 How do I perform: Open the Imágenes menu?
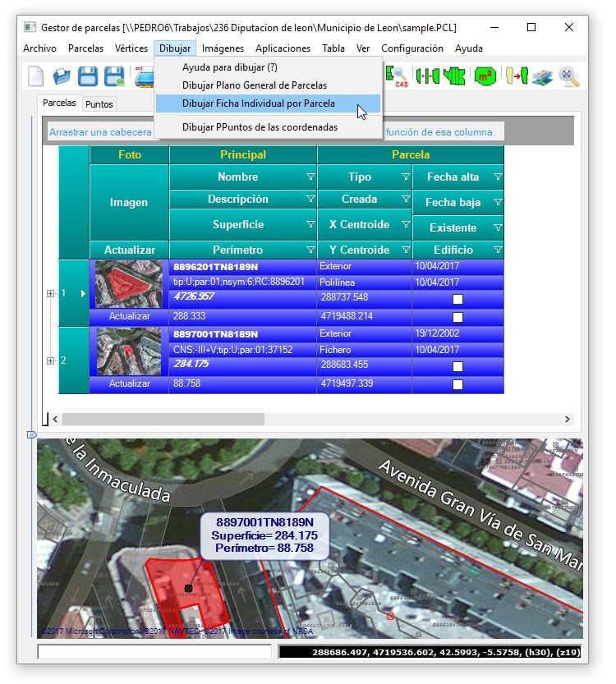(x=223, y=48)
